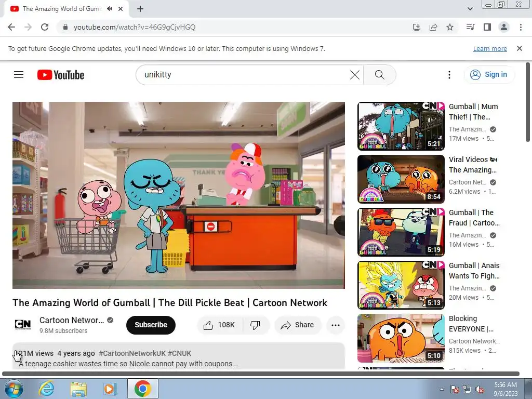Open Cartoon Network channel name link
The width and height of the screenshot is (532, 399).
72,320
